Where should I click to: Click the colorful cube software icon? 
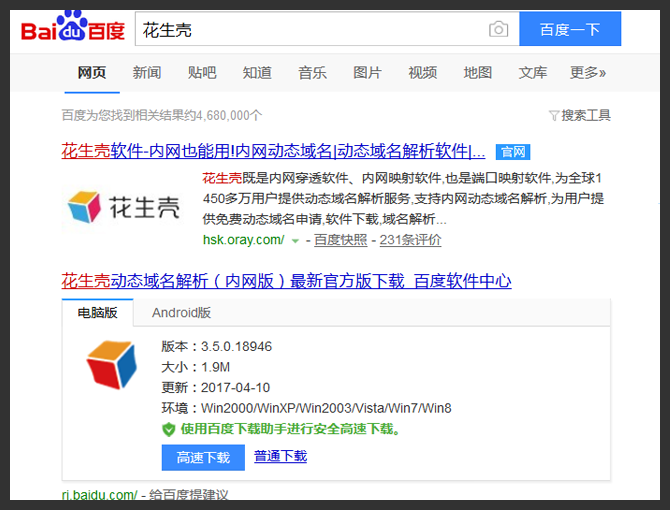(111, 366)
